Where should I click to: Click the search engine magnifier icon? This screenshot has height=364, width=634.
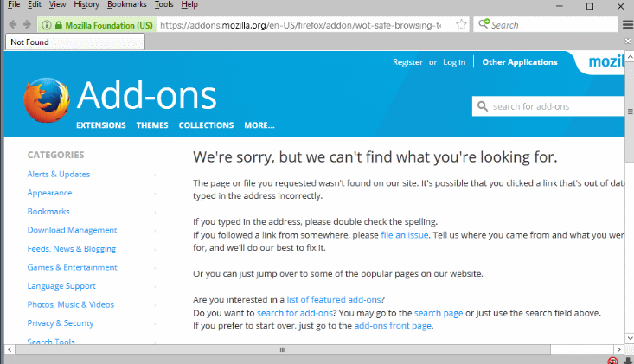[x=484, y=24]
